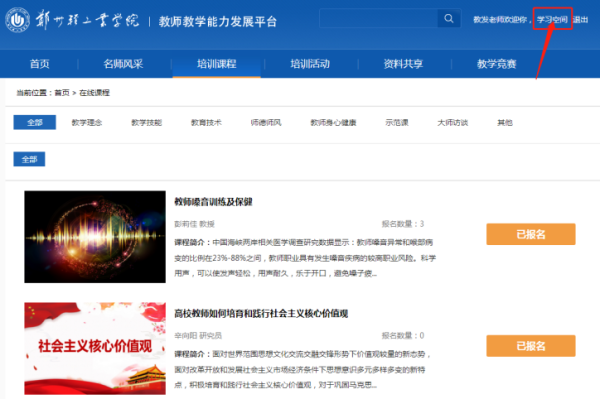This screenshot has width=600, height=399.
Task: Open the 资料共享 navigation tab
Action: point(403,64)
